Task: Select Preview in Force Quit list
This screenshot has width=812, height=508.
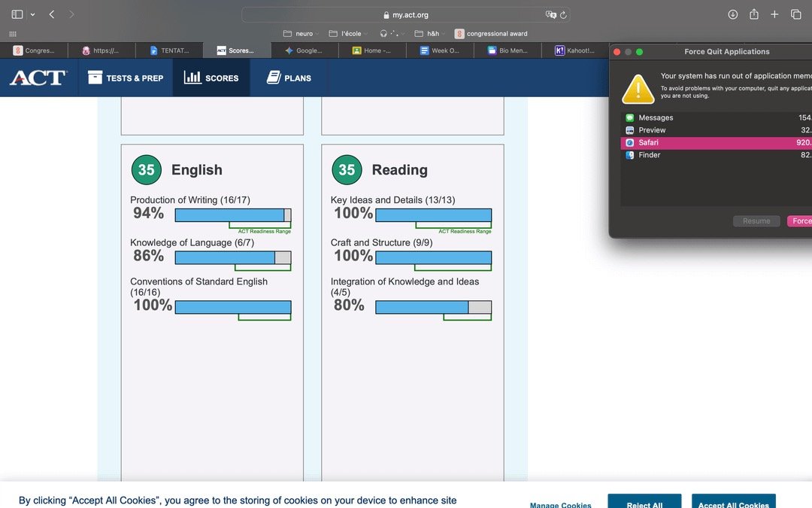Action: click(717, 130)
